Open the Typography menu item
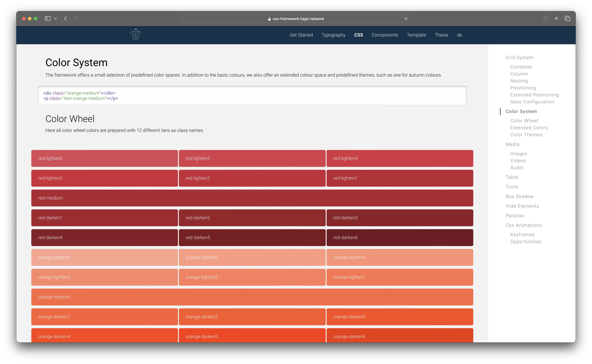592x364 pixels. click(x=333, y=35)
